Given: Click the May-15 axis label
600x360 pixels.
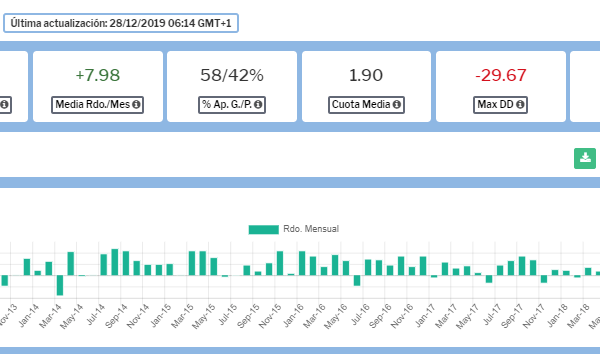Looking at the screenshot, I should (204, 316).
